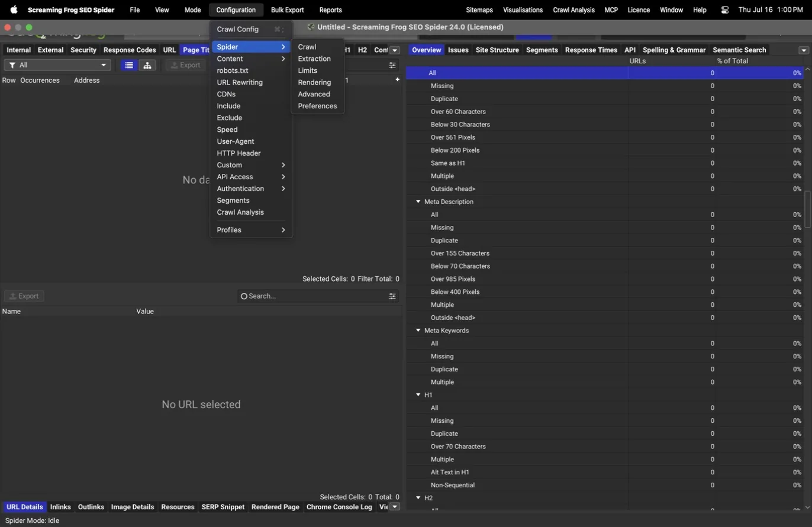Click the funnel icon in the All filter
Viewport: 812px width, 527px height.
tap(12, 65)
